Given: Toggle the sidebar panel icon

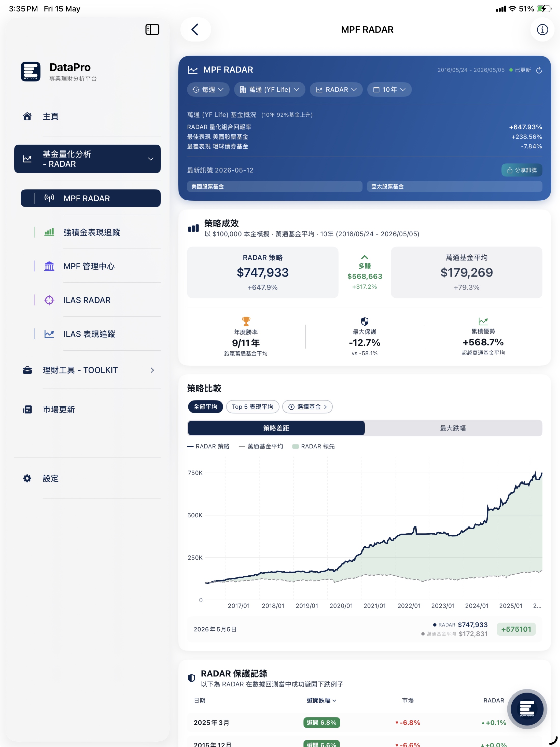Looking at the screenshot, I should tap(152, 29).
